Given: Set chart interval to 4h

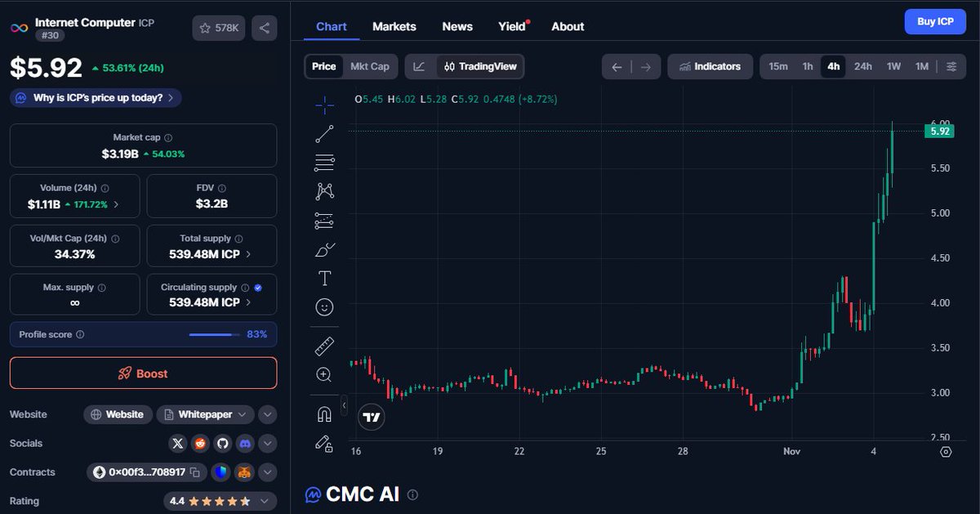Looking at the screenshot, I should tap(833, 66).
